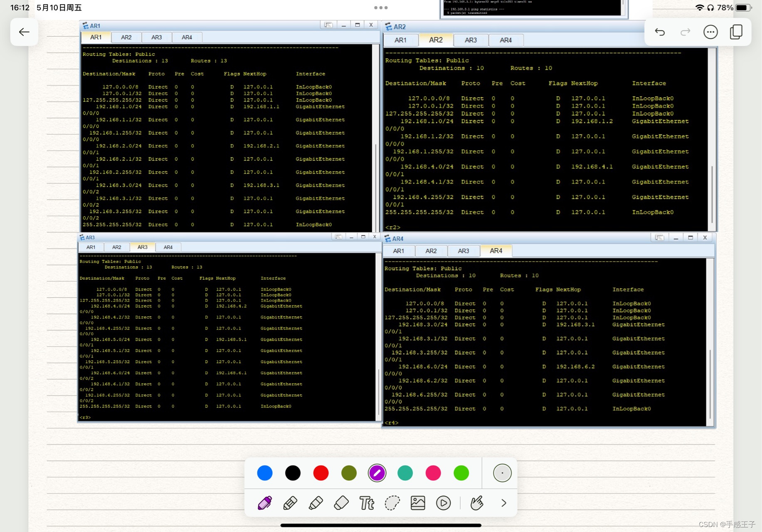Screen dimensions: 762x532
Task: Redo the last undone stroke
Action: (685, 32)
